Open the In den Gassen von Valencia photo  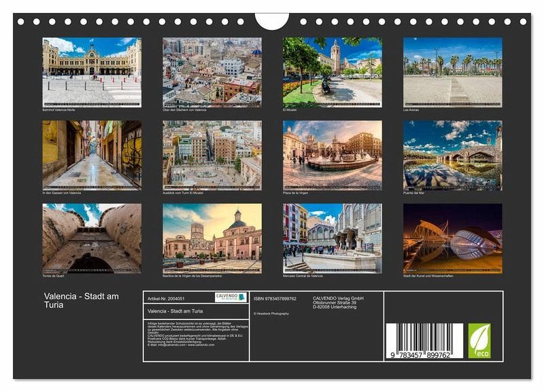pos(92,155)
